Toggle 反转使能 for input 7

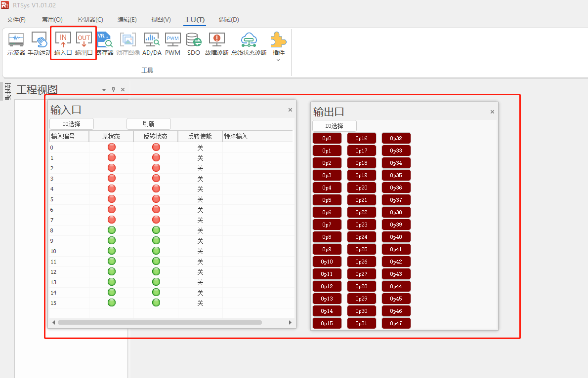pos(200,220)
